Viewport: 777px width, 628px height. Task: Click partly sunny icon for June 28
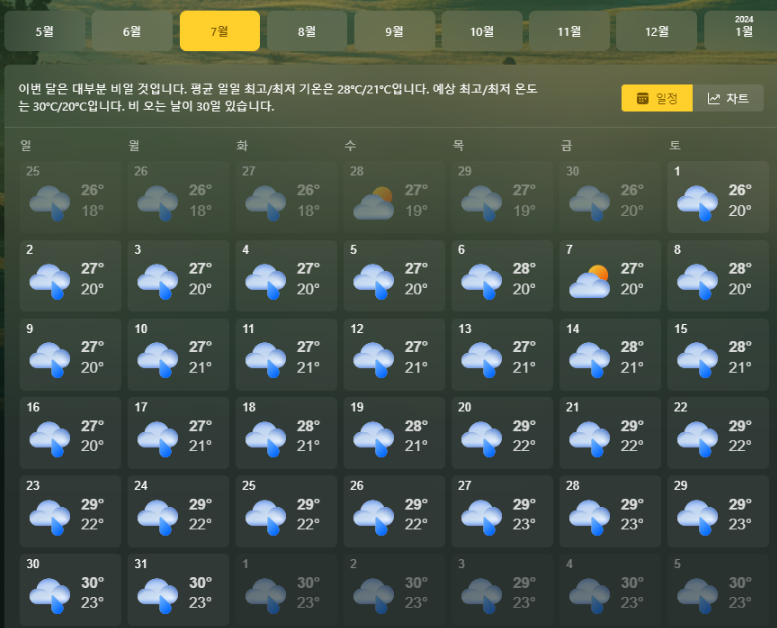pyautogui.click(x=374, y=202)
